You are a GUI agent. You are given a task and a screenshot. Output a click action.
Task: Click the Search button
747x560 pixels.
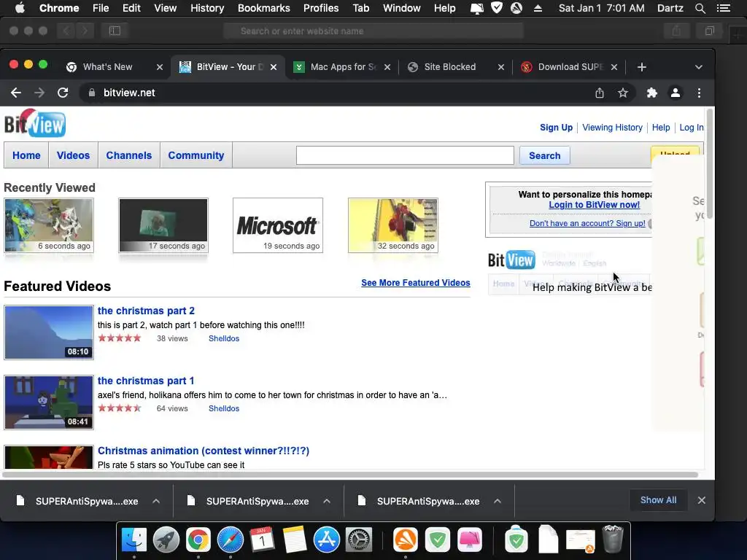coord(544,156)
